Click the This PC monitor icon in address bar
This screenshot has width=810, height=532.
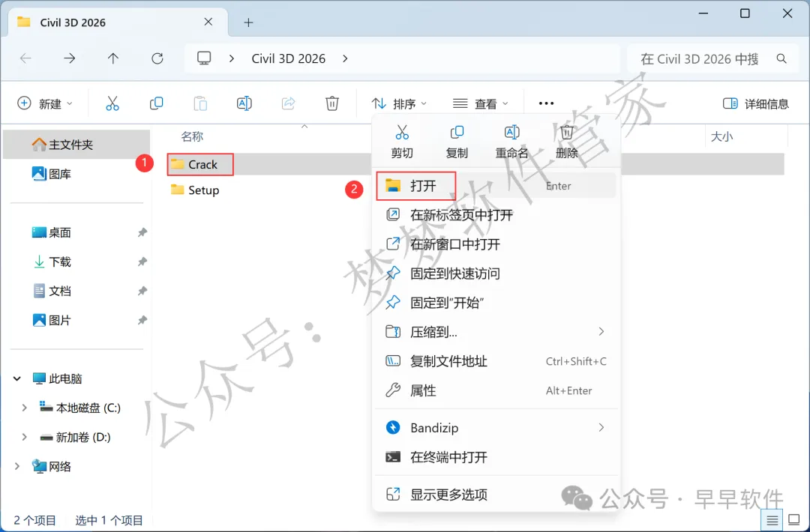pyautogui.click(x=204, y=58)
